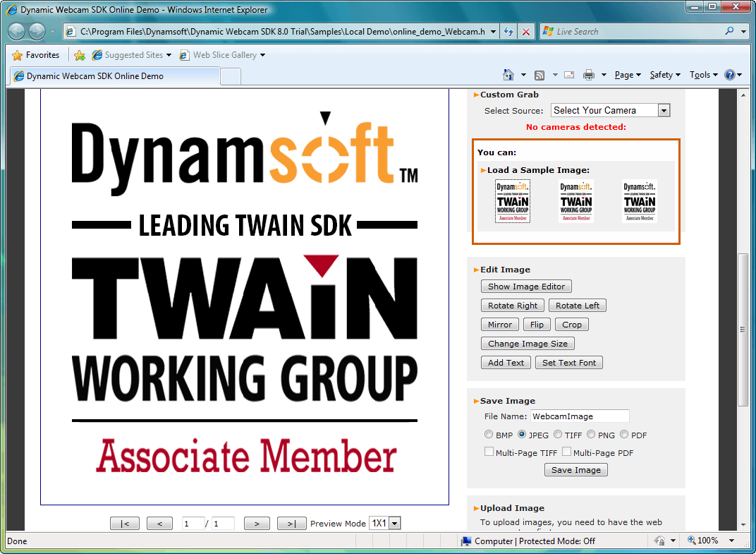Image resolution: width=756 pixels, height=554 pixels.
Task: Load the third sample image thumbnail
Action: 640,200
